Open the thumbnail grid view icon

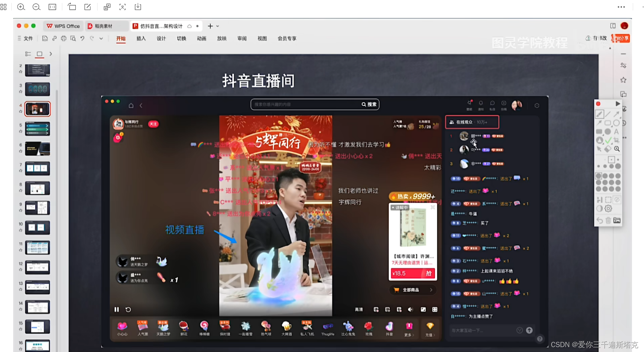pyautogui.click(x=3, y=7)
